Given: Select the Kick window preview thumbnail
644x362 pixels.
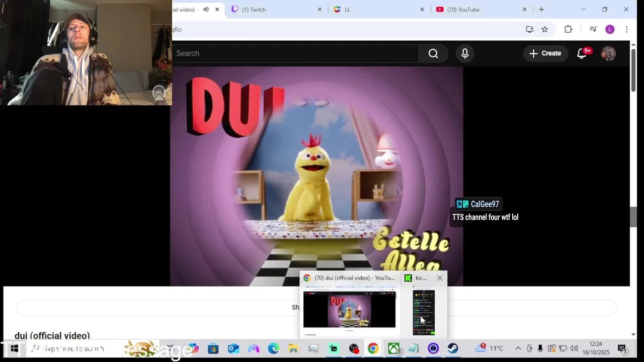Looking at the screenshot, I should pyautogui.click(x=424, y=312).
